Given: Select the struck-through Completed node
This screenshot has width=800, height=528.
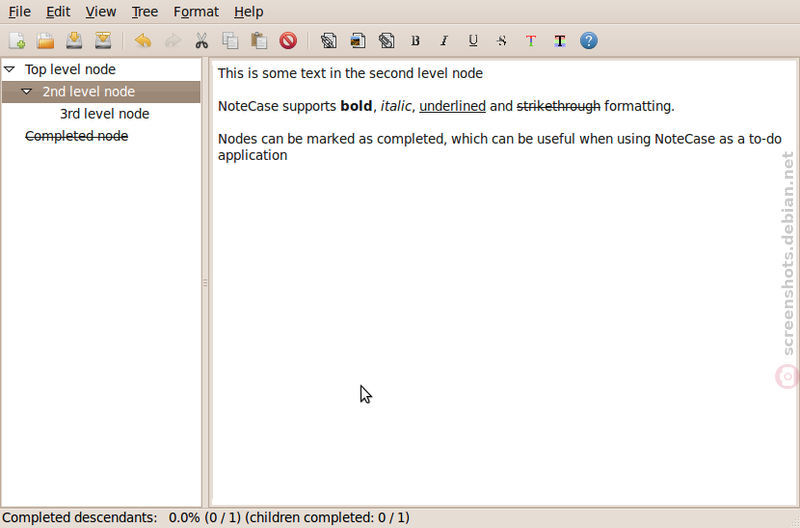Looking at the screenshot, I should pos(77,136).
